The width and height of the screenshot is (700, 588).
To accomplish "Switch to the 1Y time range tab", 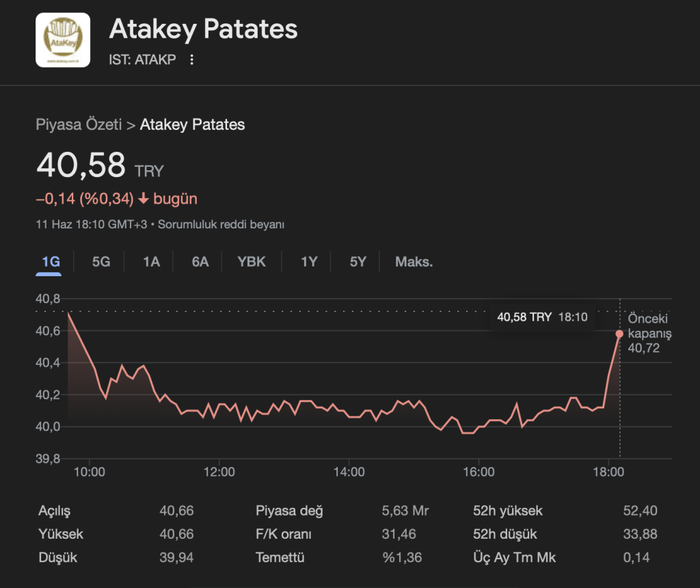I will 309,262.
